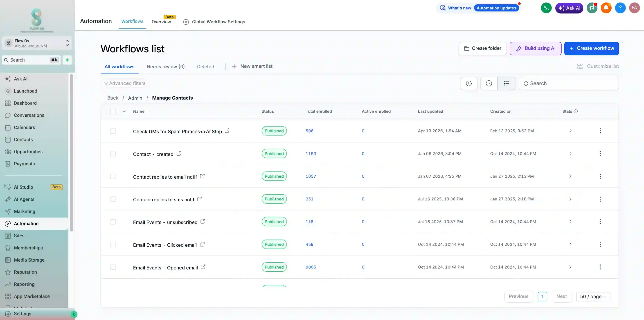Click the sidebar vertical scrollbar
This screenshot has height=320, width=644.
point(72,153)
